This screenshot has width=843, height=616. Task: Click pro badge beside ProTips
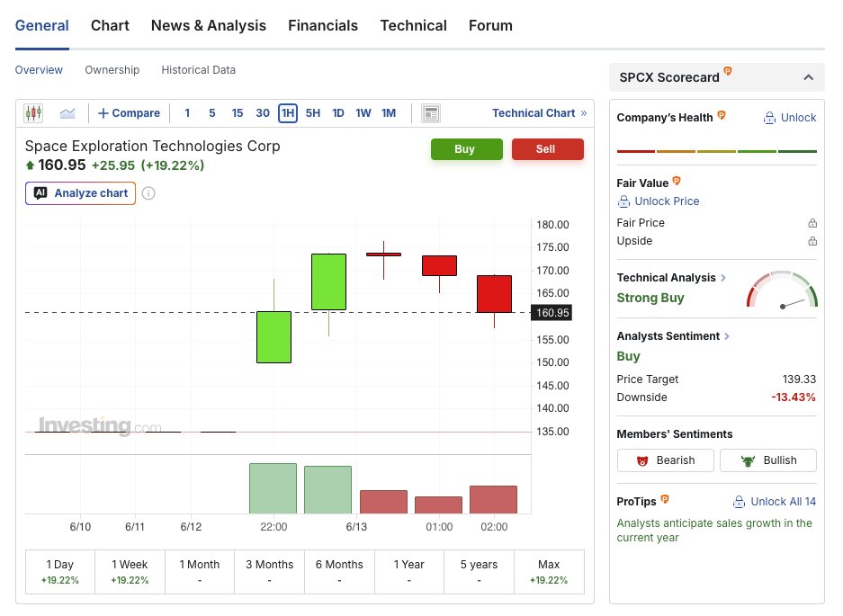click(665, 499)
